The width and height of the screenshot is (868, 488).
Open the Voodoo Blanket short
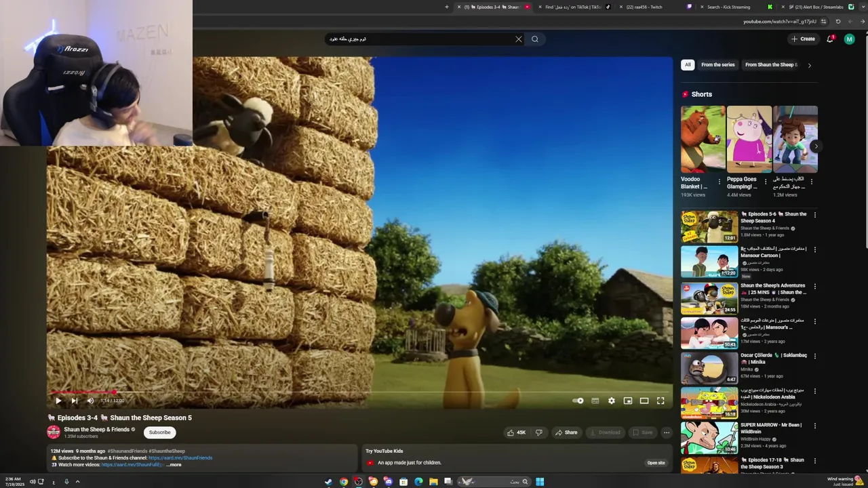coord(703,139)
